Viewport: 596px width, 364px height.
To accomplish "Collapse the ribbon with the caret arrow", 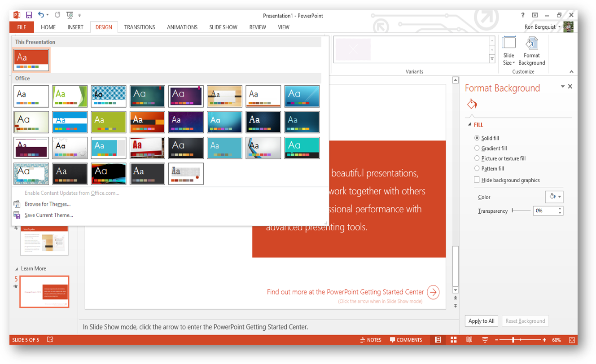I will (x=571, y=72).
